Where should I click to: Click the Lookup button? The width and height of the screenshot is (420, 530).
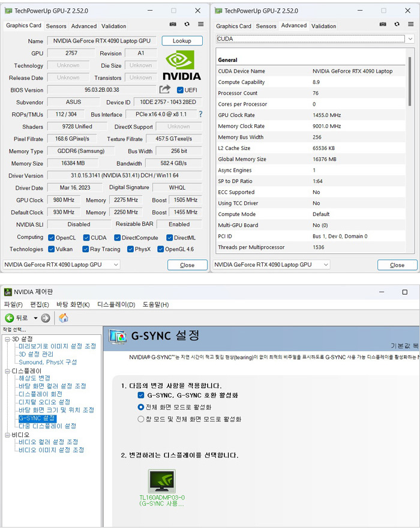182,41
